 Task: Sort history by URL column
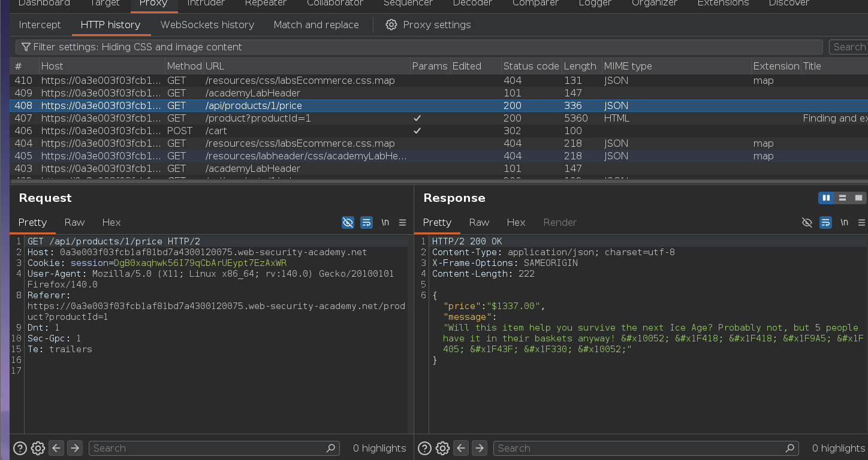pos(306,66)
